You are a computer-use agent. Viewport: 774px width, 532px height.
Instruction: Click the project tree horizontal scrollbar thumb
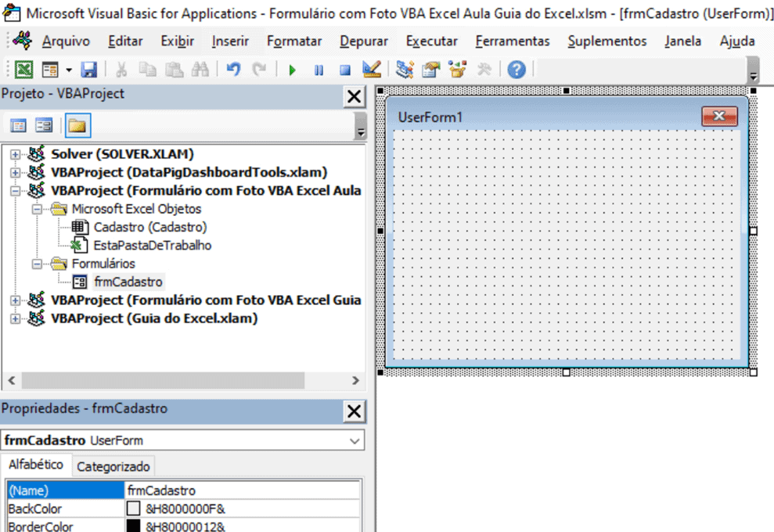(x=163, y=380)
